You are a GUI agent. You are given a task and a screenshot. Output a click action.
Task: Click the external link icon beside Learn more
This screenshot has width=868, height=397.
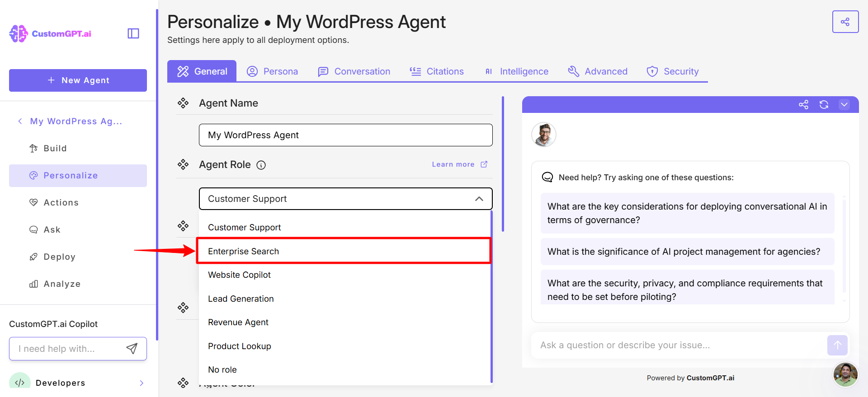[484, 164]
